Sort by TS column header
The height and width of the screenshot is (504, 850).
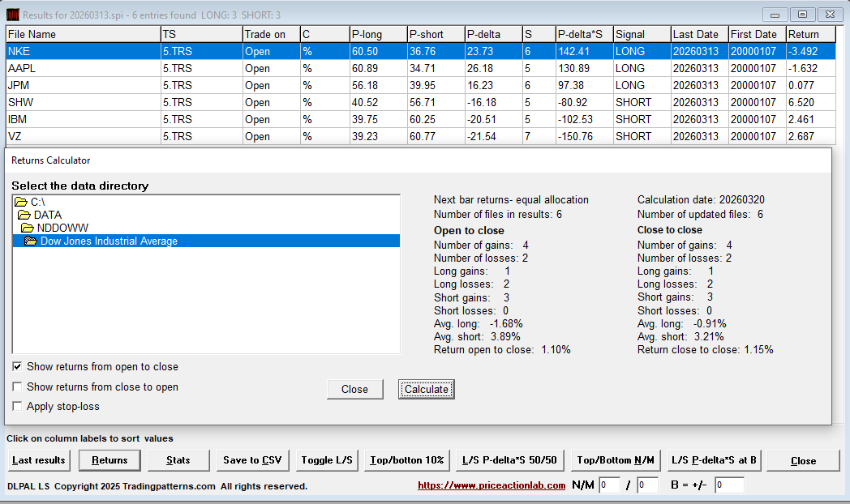click(x=202, y=34)
